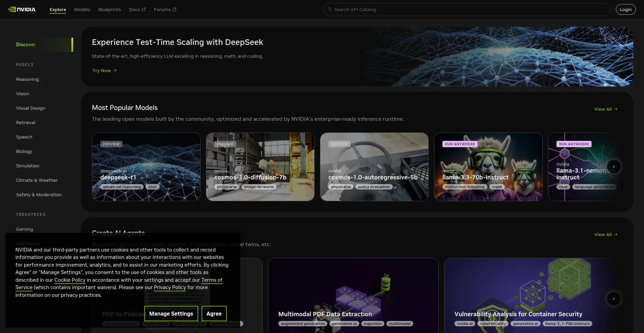Click the PREVIEW badge on deepseek-r1
The height and width of the screenshot is (333, 644).
point(111,144)
